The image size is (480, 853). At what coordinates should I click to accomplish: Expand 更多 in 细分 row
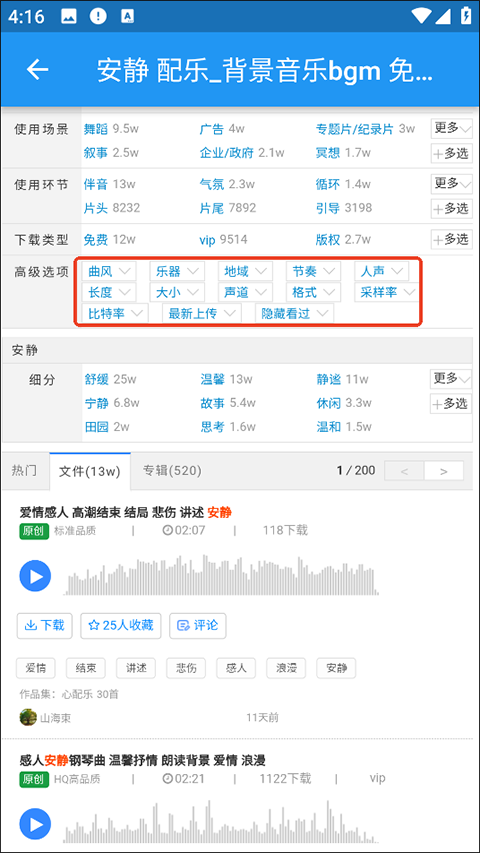point(451,379)
